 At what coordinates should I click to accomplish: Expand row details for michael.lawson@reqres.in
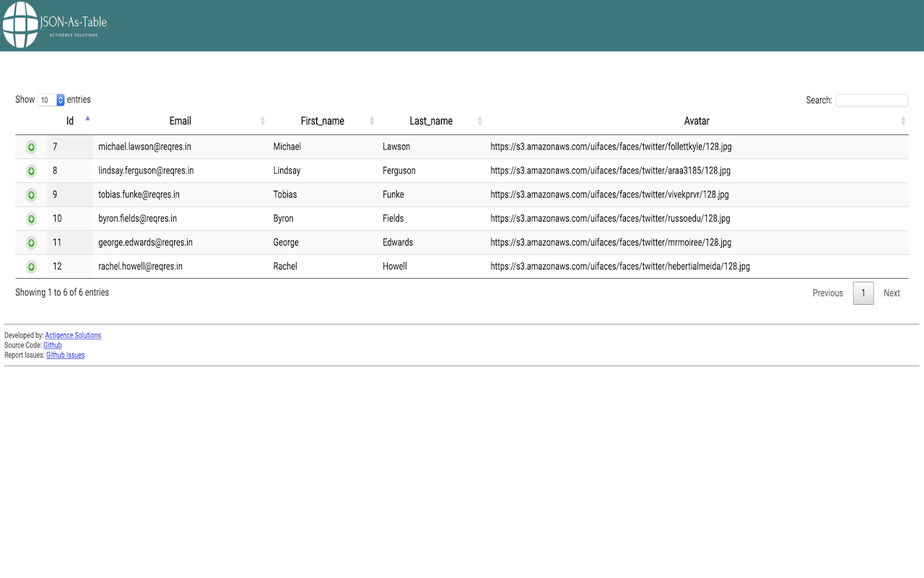(31, 147)
